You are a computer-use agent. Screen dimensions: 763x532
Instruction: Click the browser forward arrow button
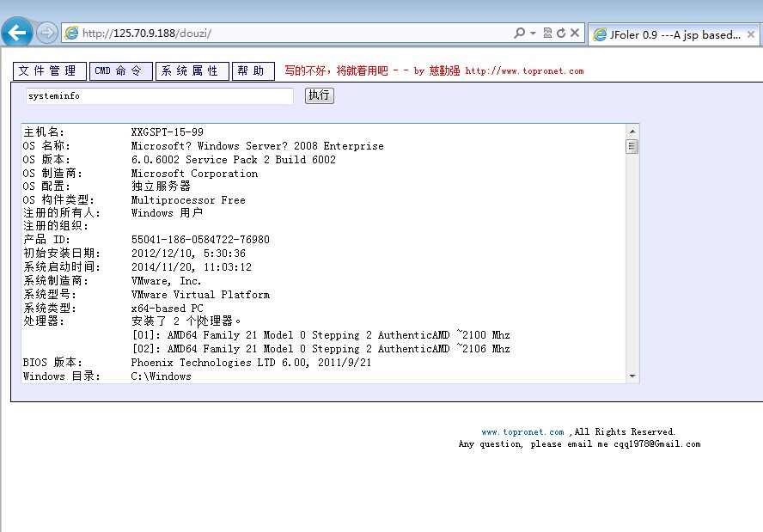46,34
